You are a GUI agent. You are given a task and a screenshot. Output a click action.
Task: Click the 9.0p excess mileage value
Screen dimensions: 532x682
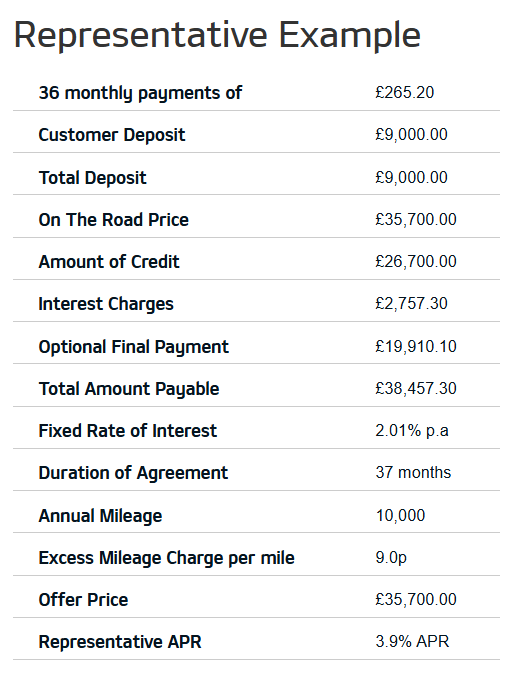tap(391, 558)
